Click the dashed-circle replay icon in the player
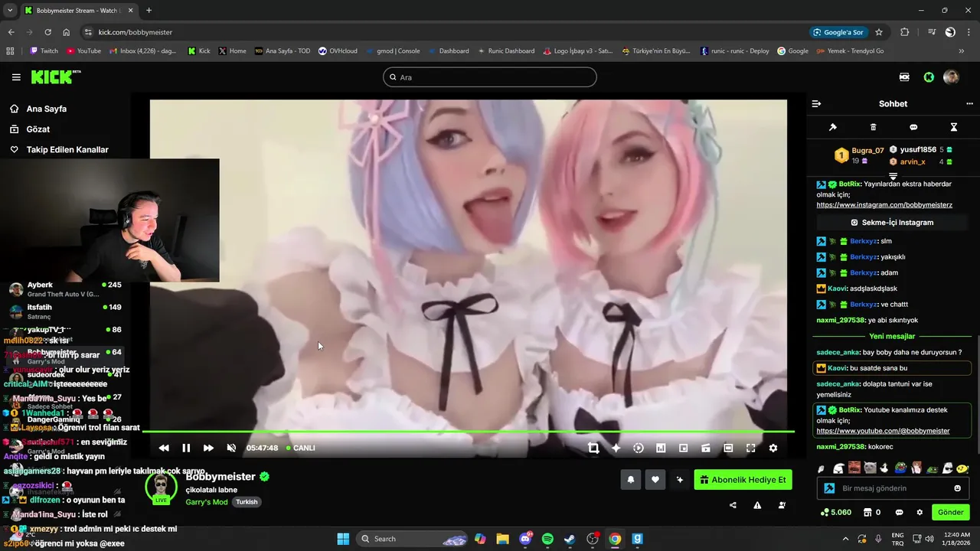Image resolution: width=980 pixels, height=551 pixels. 639,448
